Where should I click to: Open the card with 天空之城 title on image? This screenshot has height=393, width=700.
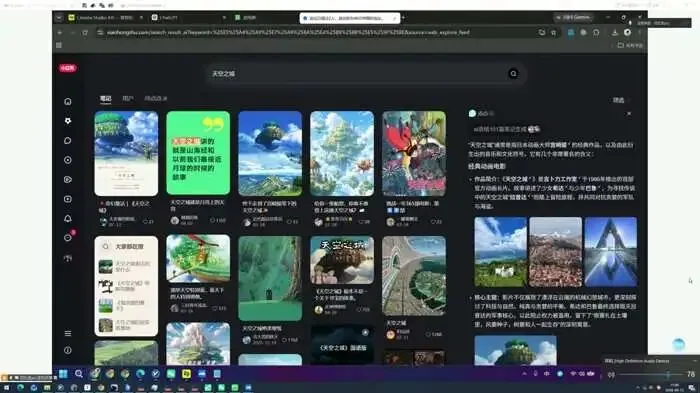(342, 260)
